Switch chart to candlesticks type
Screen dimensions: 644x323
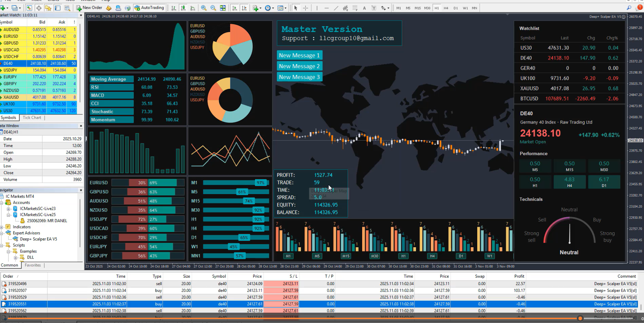tap(183, 8)
